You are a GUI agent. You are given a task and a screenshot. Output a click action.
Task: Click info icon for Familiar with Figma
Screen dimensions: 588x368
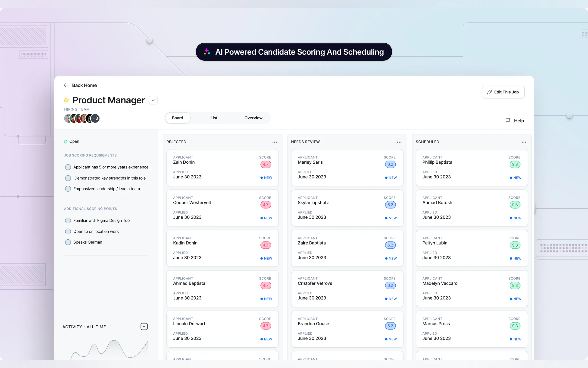point(68,221)
